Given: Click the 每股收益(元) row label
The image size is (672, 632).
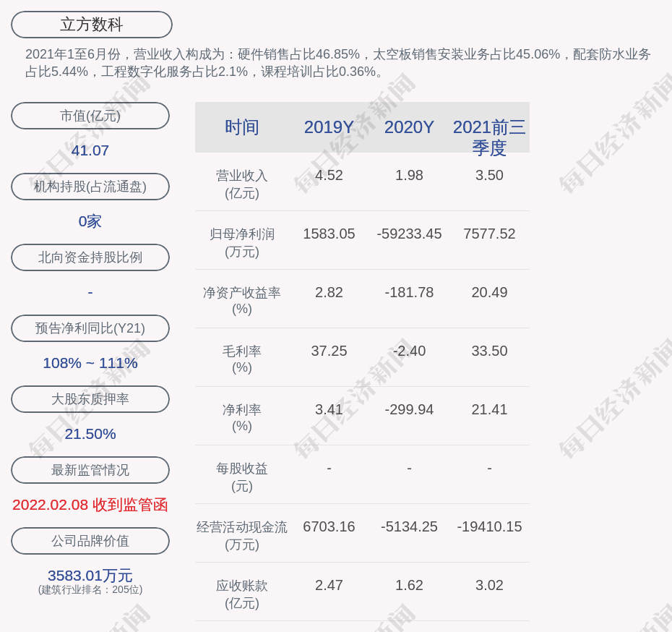Looking at the screenshot, I should (x=242, y=477).
